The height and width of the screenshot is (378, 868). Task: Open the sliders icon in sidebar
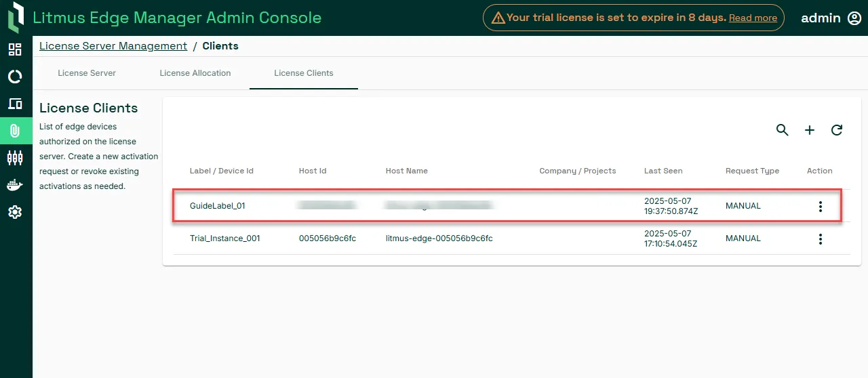coord(15,158)
